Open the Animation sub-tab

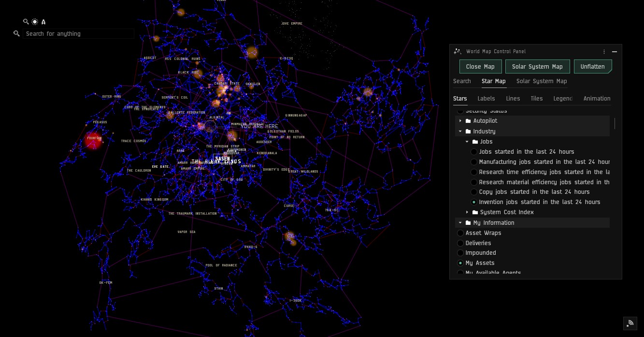coord(597,99)
